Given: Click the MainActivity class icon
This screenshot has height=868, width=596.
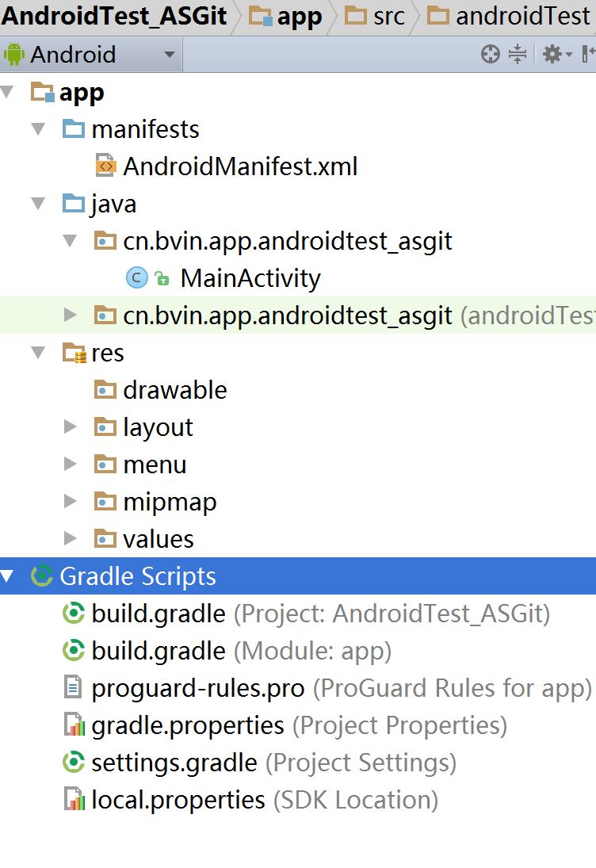Looking at the screenshot, I should [x=137, y=278].
